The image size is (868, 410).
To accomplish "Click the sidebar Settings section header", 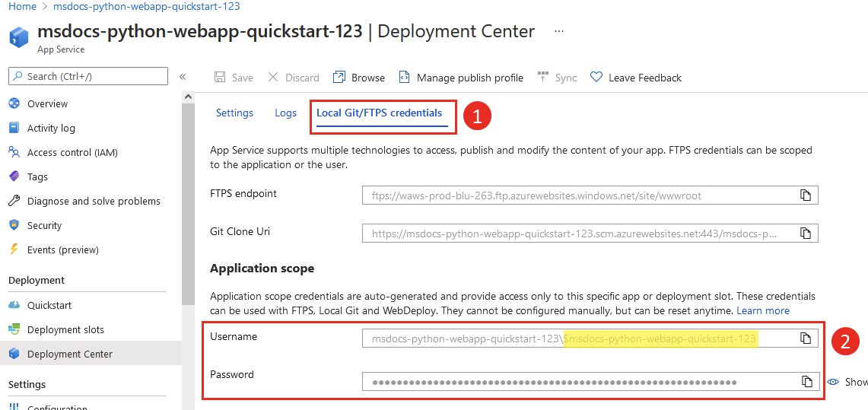I will click(27, 384).
